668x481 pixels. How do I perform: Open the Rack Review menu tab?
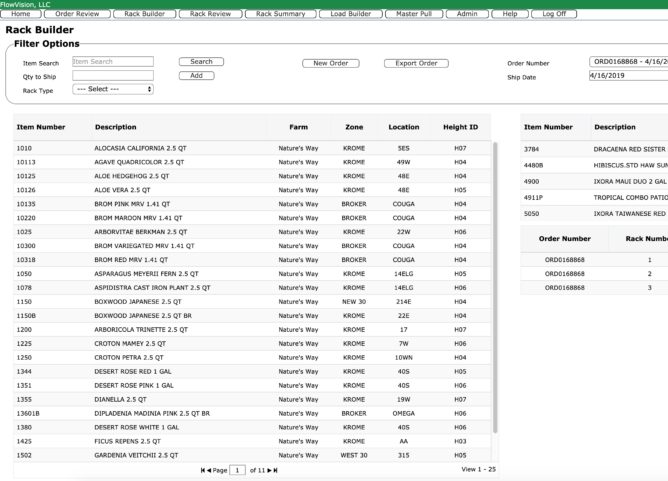210,14
